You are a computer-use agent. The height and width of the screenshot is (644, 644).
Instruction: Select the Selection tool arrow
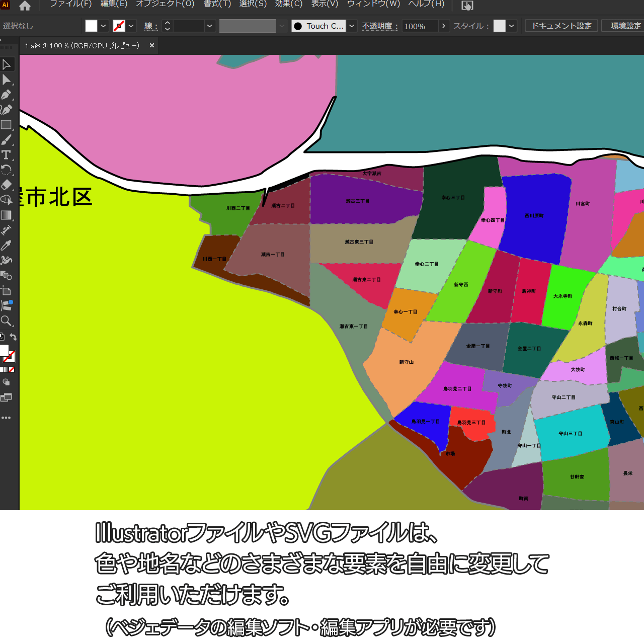coord(7,64)
